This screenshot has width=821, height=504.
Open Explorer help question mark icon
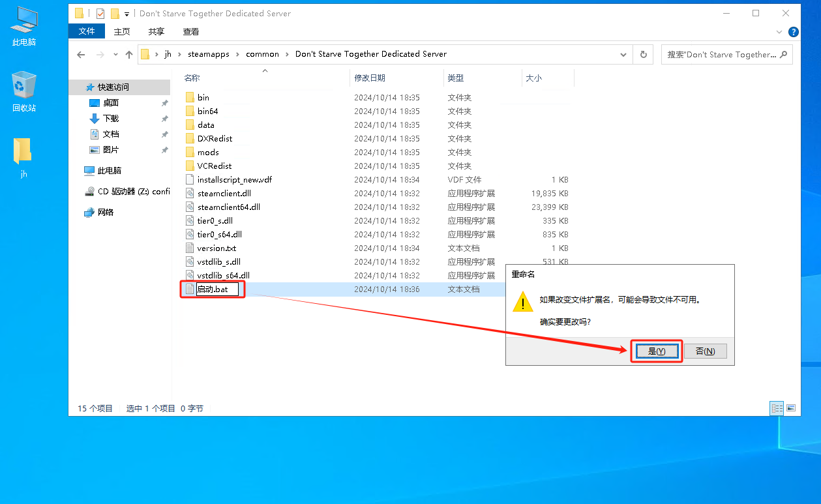click(794, 31)
